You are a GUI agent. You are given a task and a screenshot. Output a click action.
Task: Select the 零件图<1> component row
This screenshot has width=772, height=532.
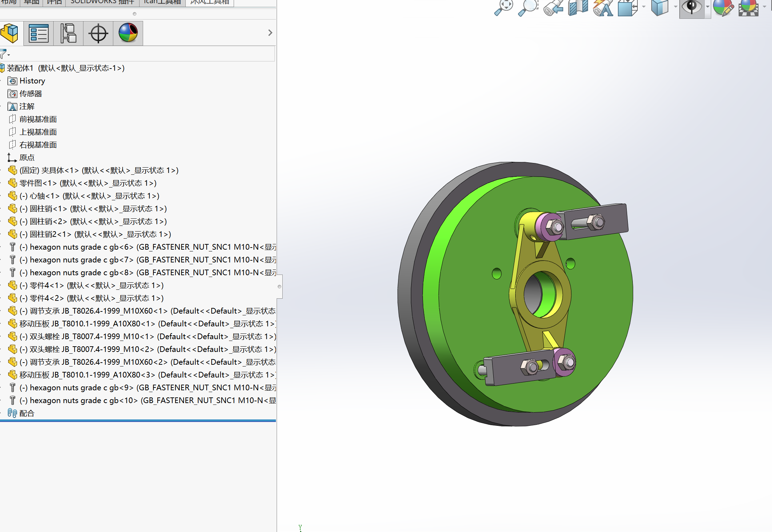tap(82, 183)
